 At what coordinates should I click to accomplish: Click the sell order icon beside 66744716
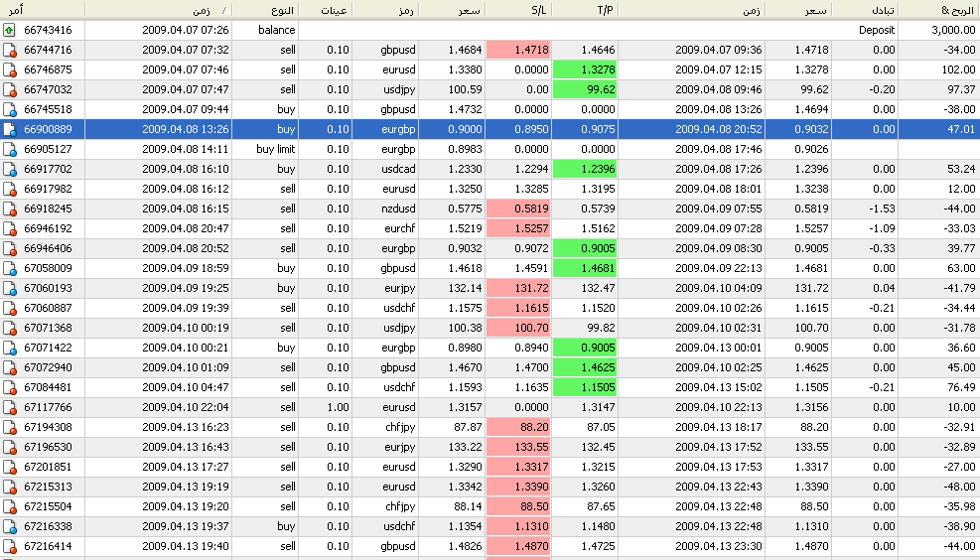coord(10,50)
